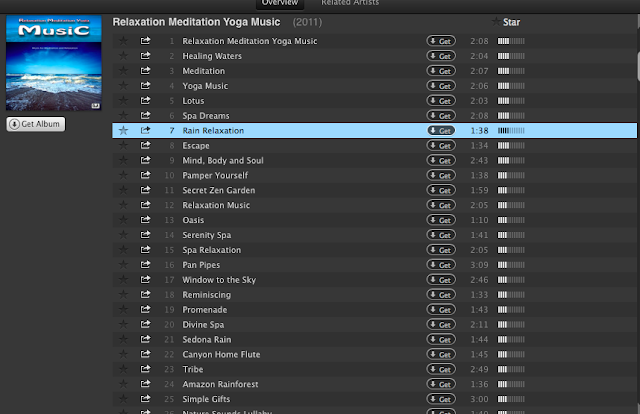
Task: Share the Spa Dreams track
Action: 146,116
